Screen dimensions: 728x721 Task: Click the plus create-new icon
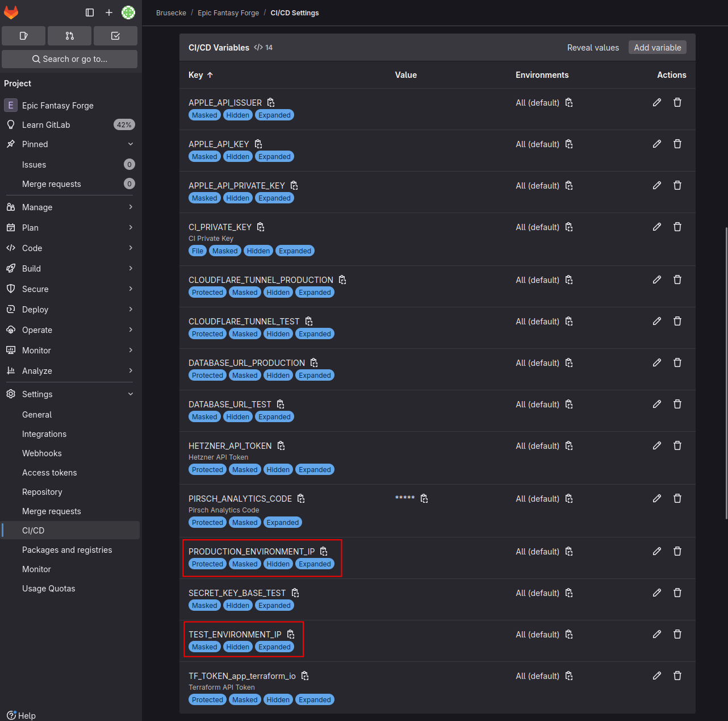click(x=109, y=12)
